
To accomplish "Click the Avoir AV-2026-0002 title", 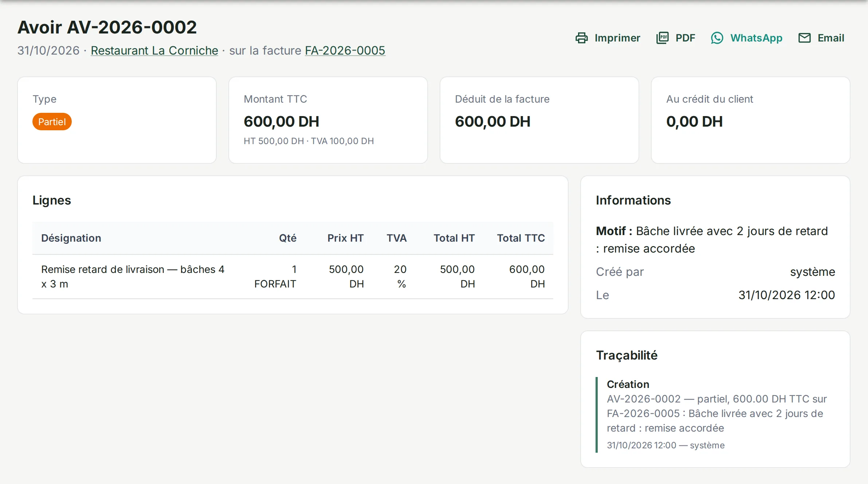I will (107, 27).
